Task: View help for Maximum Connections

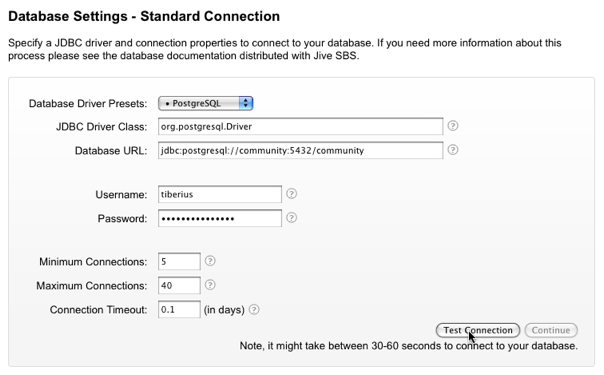Action: [x=210, y=285]
